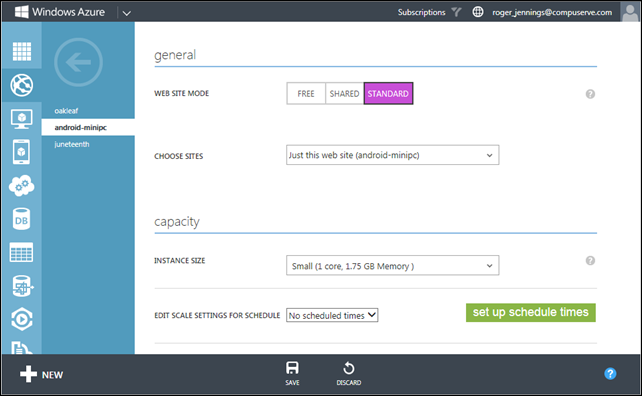The width and height of the screenshot is (642, 396).
Task: Click the Discard undo icon
Action: click(x=349, y=368)
